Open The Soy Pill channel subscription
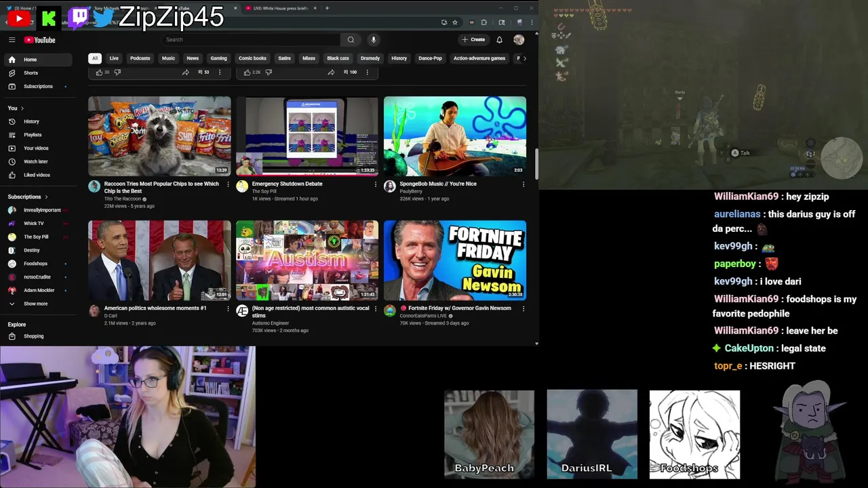 click(x=39, y=237)
